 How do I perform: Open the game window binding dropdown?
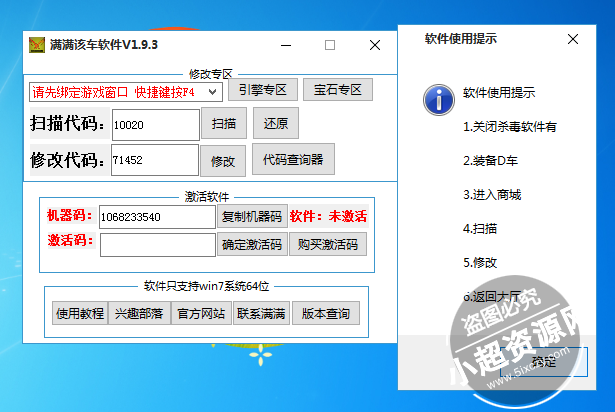[126, 92]
